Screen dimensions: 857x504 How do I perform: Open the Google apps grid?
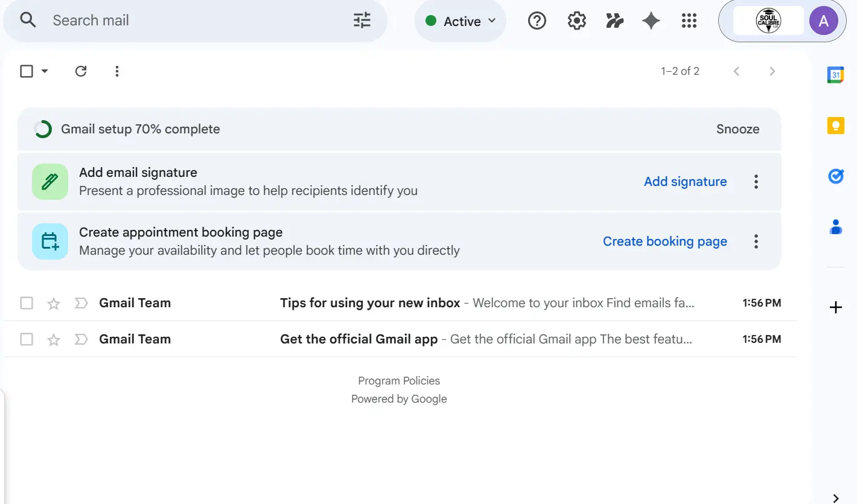(689, 21)
